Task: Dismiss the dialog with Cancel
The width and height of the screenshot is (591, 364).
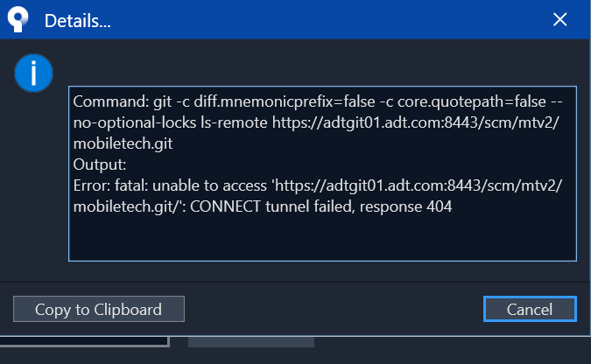Action: coord(530,309)
